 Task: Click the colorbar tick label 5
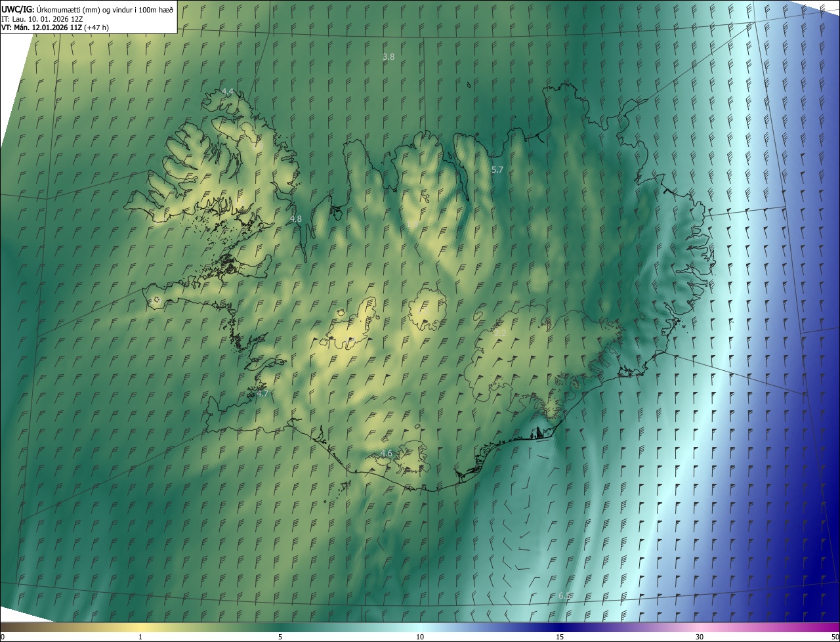point(280,637)
